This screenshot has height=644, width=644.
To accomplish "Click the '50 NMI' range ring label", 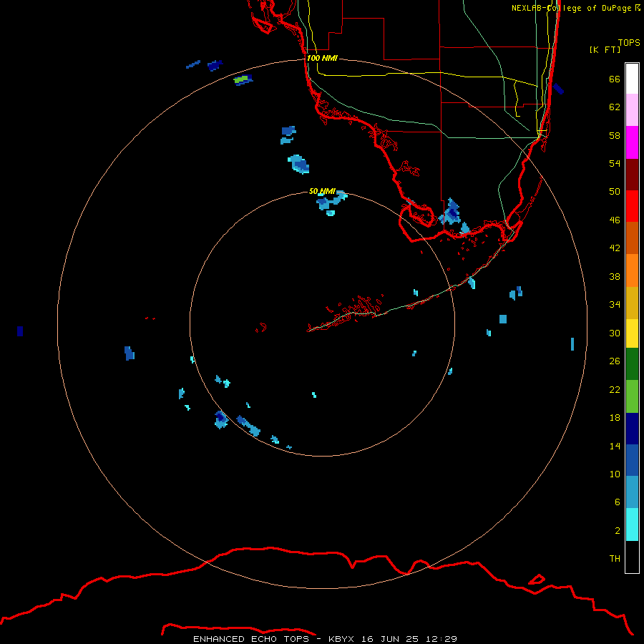I will [322, 191].
